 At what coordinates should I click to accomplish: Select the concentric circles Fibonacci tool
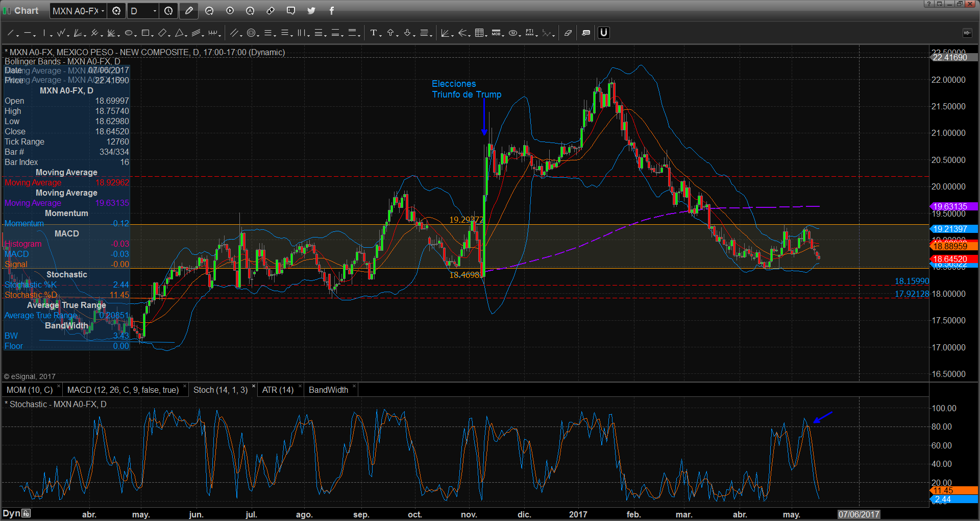(x=251, y=33)
